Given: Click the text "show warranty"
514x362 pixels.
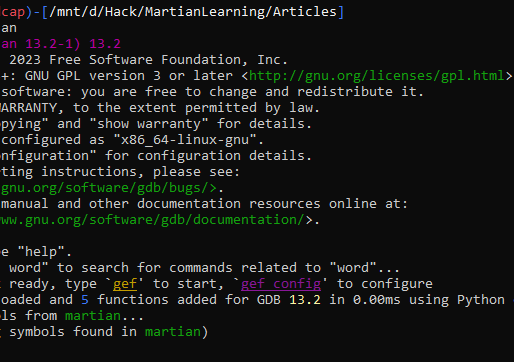Looking at the screenshot, I should pyautogui.click(x=149, y=124).
